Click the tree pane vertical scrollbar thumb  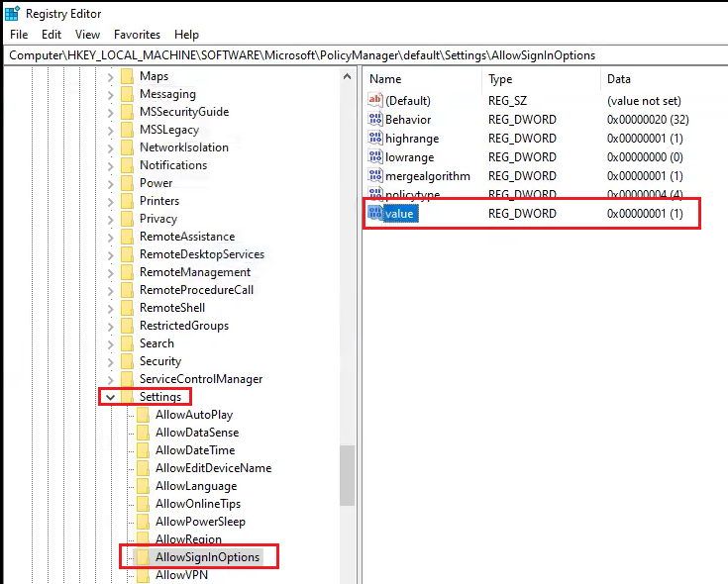(x=347, y=475)
